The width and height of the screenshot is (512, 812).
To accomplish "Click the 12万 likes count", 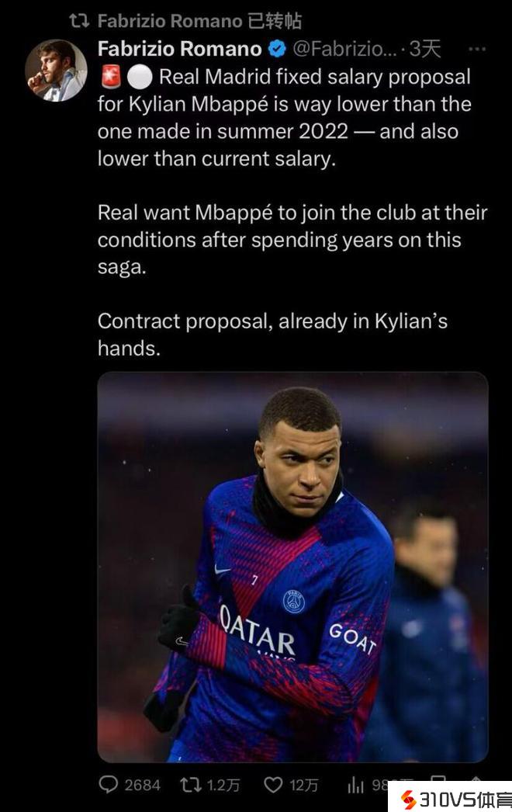I will coord(304,786).
